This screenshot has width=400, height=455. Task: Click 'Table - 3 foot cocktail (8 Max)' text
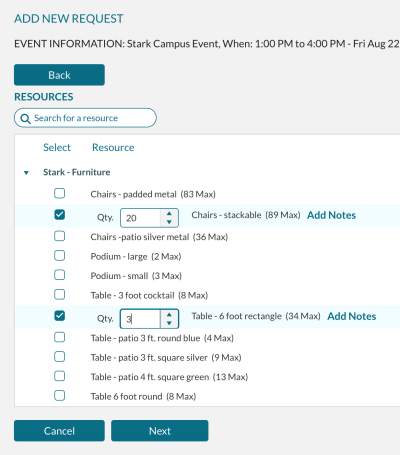tap(149, 295)
